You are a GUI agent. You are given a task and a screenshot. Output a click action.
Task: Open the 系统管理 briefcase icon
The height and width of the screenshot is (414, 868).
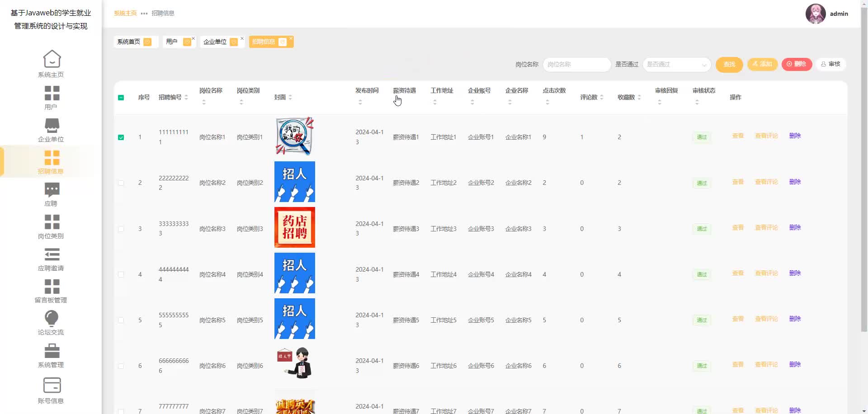point(52,351)
